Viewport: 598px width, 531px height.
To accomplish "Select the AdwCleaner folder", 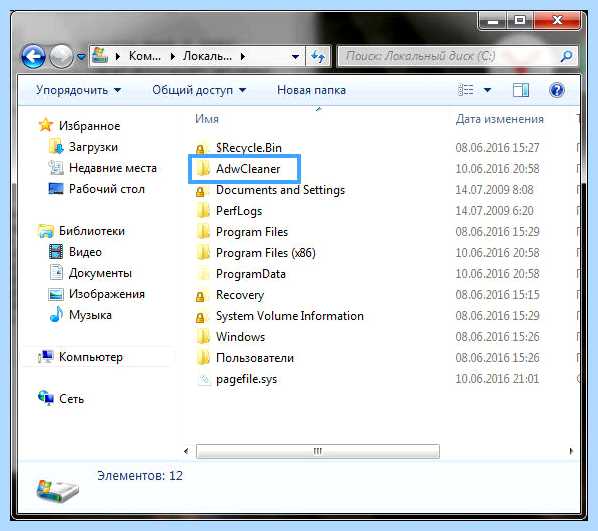I will click(x=245, y=169).
